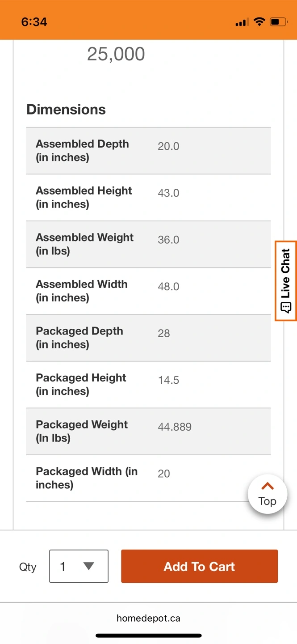The width and height of the screenshot is (297, 644).
Task: Open the Qty dropdown arrow
Action: click(89, 566)
